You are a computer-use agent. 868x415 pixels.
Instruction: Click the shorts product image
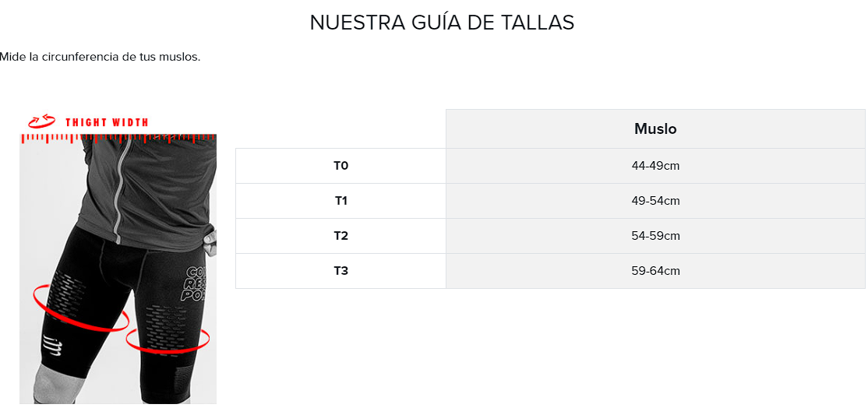pos(118,269)
